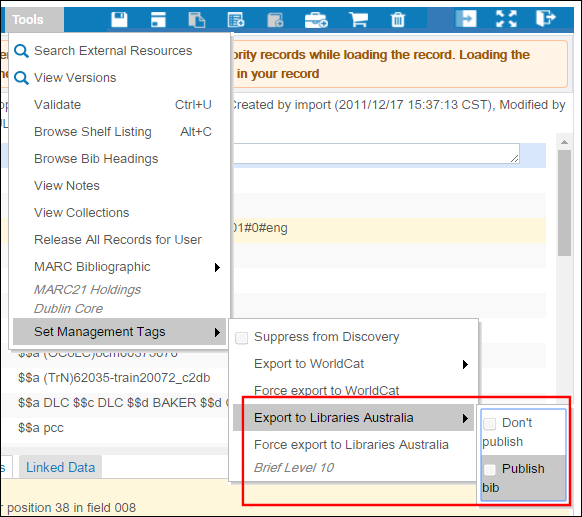Click the vertical scrollbar thumb
This screenshot has height=517, width=582.
click(564, 203)
